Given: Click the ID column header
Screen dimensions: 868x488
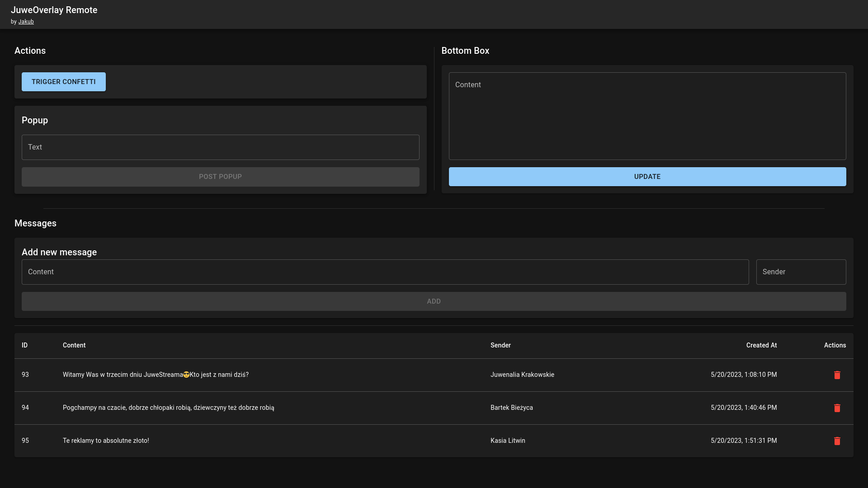Looking at the screenshot, I should click(25, 345).
